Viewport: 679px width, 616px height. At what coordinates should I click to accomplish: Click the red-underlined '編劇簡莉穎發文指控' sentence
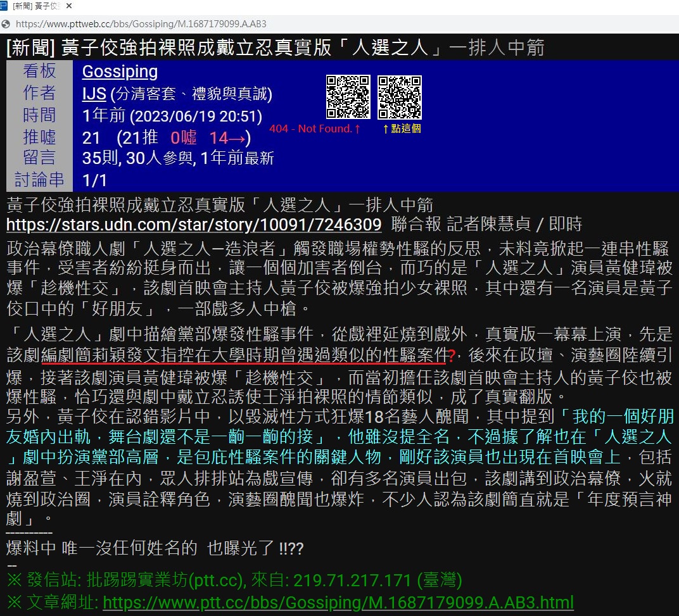pos(244,355)
